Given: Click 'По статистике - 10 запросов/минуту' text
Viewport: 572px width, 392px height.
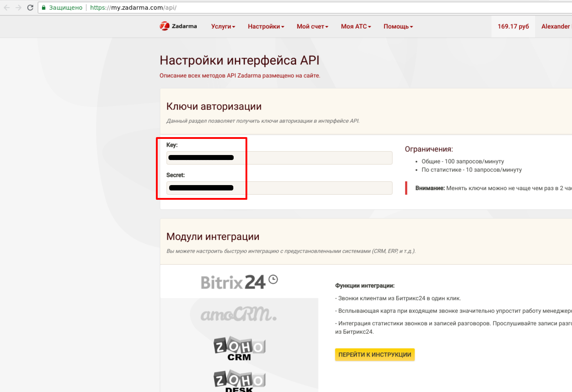Looking at the screenshot, I should click(x=472, y=170).
